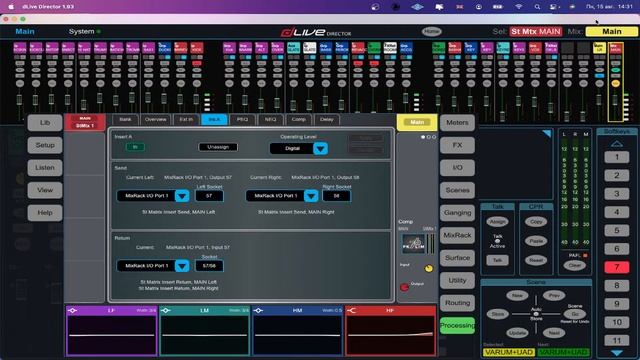
Task: Select the HM EQ band thumbnail
Action: (x=298, y=331)
